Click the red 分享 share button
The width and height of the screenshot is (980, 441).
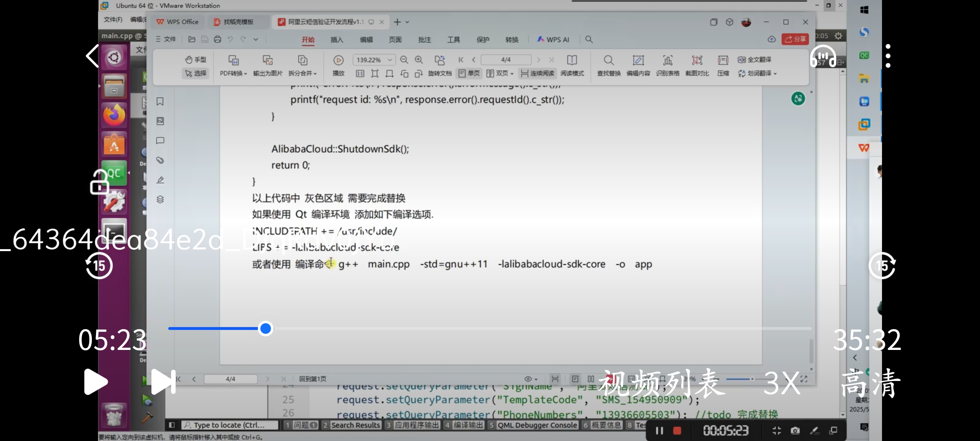point(795,39)
